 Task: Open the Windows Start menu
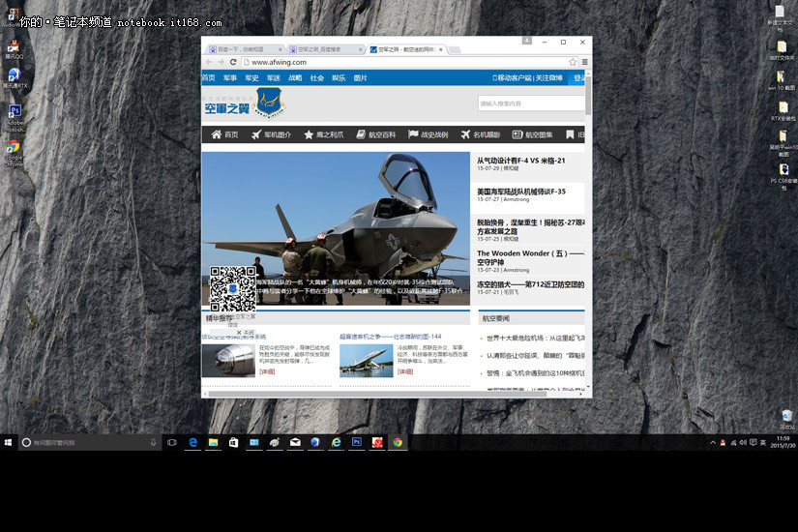tap(8, 442)
